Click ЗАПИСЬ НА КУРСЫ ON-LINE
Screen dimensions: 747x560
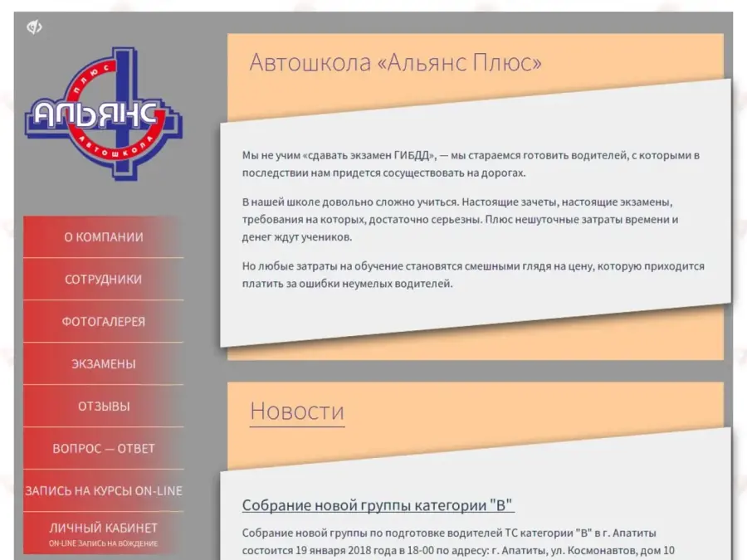click(x=104, y=491)
